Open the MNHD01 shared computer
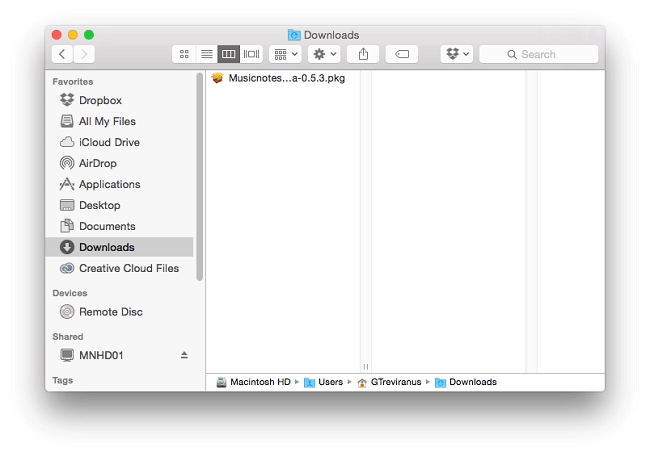Screen dimensions: 650x456 119,355
